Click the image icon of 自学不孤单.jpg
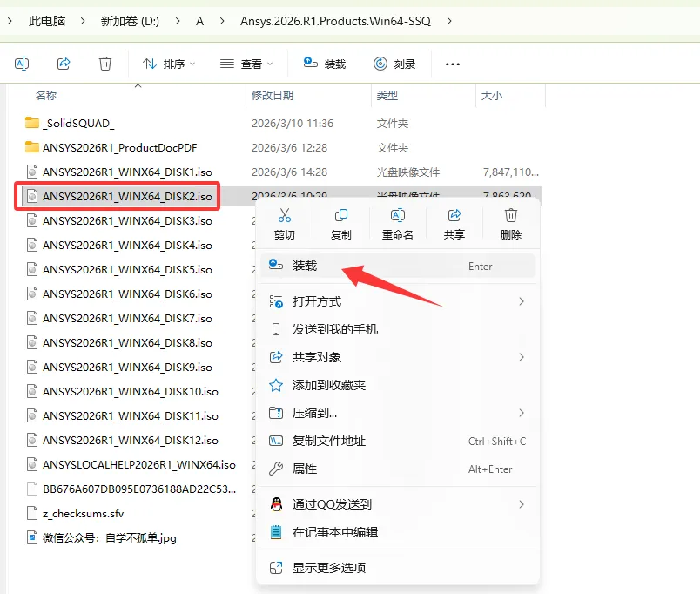The height and width of the screenshot is (594, 700). click(32, 537)
